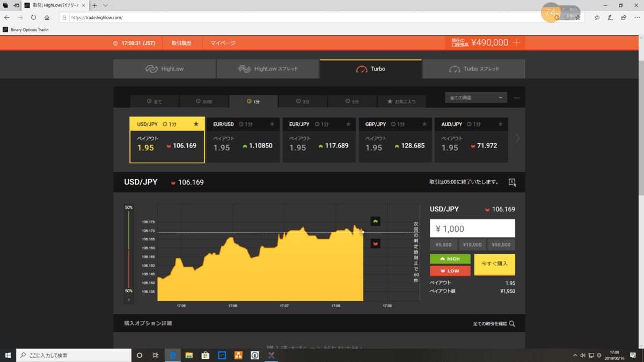Viewport: 644px width, 362px height.
Task: Set amount with ¥5,000 button
Action: click(x=444, y=245)
